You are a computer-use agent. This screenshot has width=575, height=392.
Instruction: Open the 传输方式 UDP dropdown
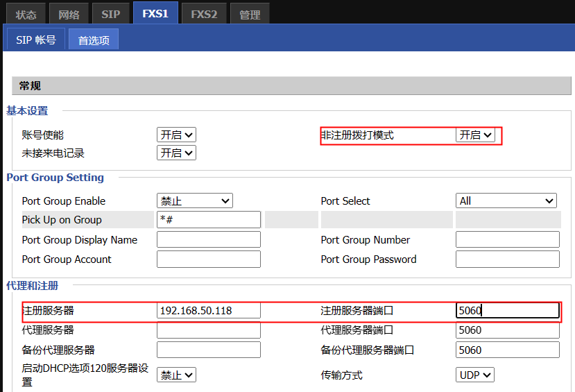[x=475, y=375]
